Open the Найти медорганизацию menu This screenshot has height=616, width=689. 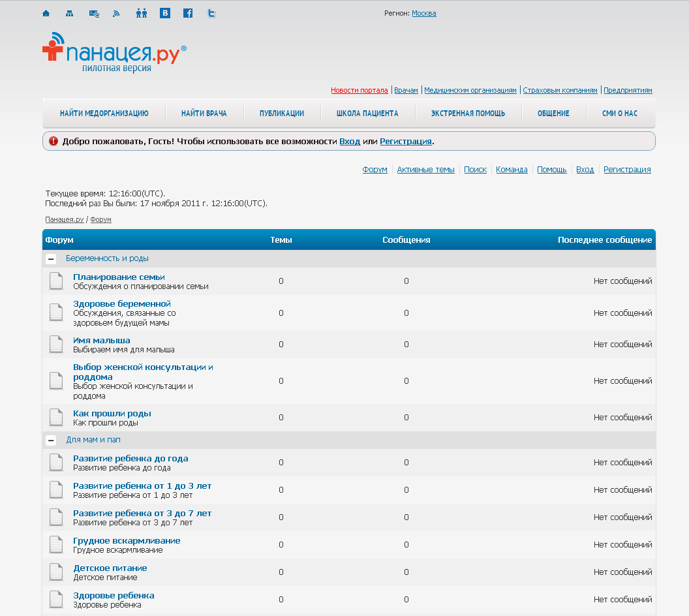click(104, 114)
